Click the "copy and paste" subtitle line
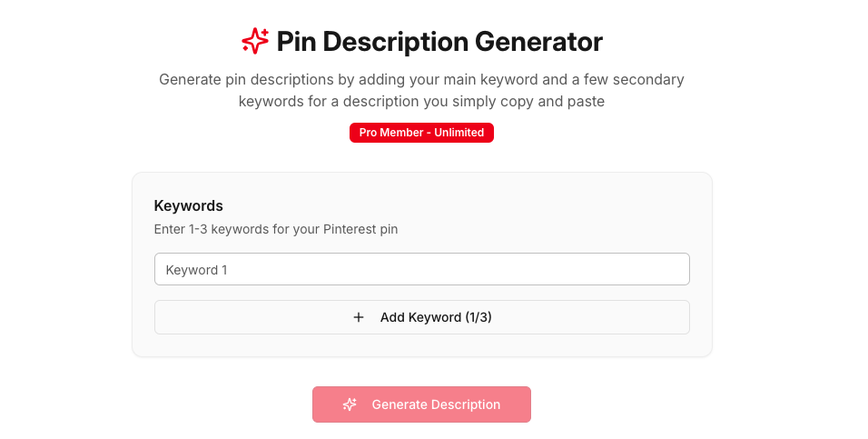 (421, 102)
